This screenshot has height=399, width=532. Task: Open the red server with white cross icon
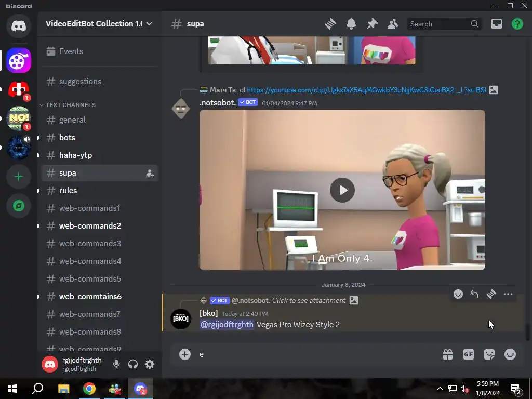coord(19,89)
